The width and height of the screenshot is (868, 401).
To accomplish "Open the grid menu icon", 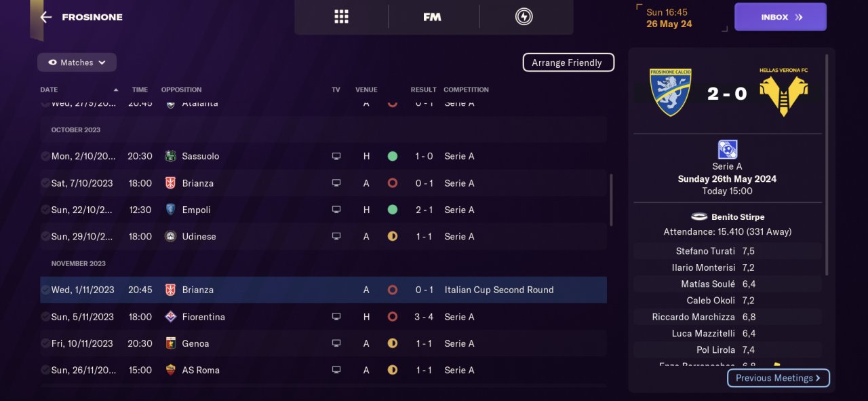I will tap(341, 17).
